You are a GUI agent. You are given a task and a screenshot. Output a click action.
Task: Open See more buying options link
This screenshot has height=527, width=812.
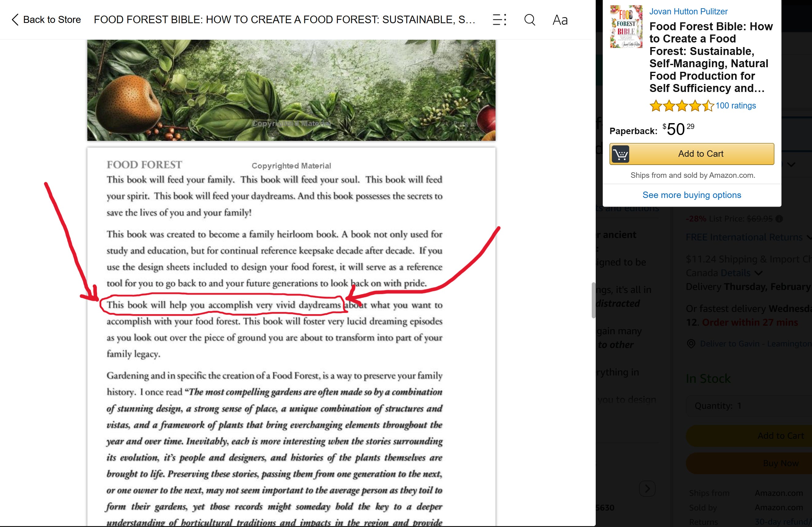[692, 195]
